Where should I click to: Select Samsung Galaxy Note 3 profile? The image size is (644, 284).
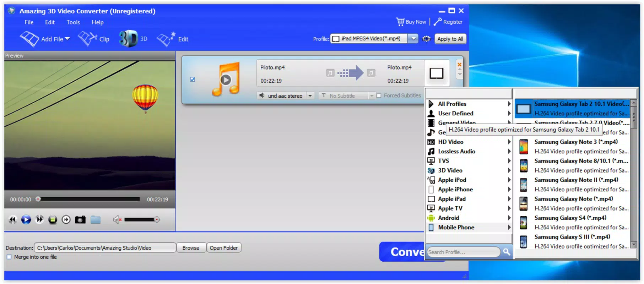point(572,147)
